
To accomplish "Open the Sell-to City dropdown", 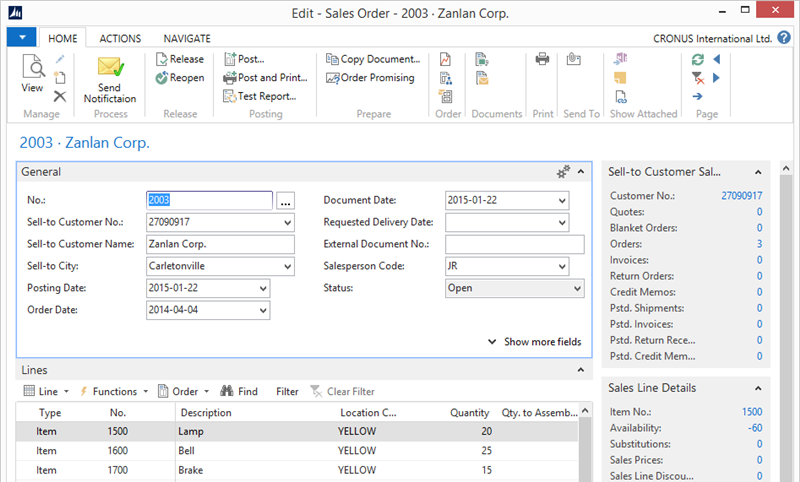I will [x=287, y=266].
